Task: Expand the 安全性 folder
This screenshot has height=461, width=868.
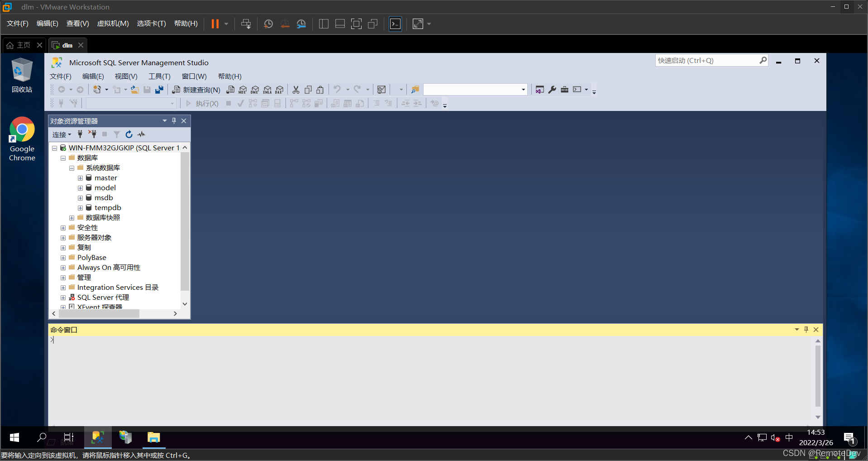Action: [x=63, y=228]
